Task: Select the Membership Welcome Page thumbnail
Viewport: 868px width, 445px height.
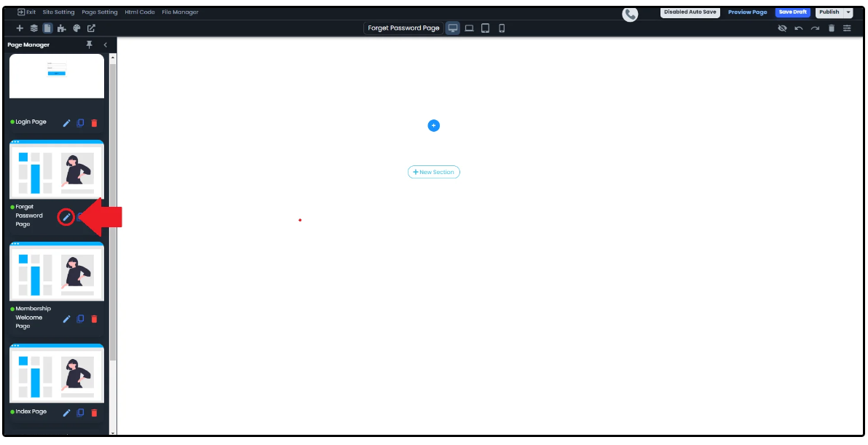Action: pos(57,271)
